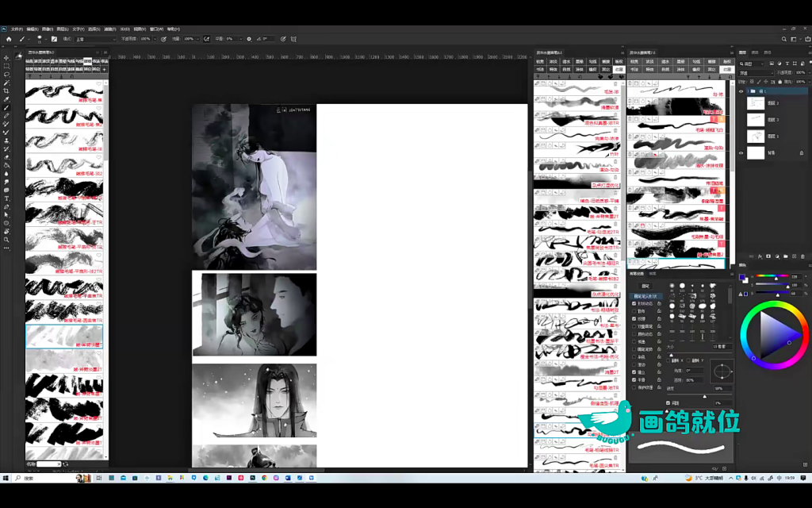The height and width of the screenshot is (508, 812).
Task: Choose the Type (T) tool
Action: point(6,198)
